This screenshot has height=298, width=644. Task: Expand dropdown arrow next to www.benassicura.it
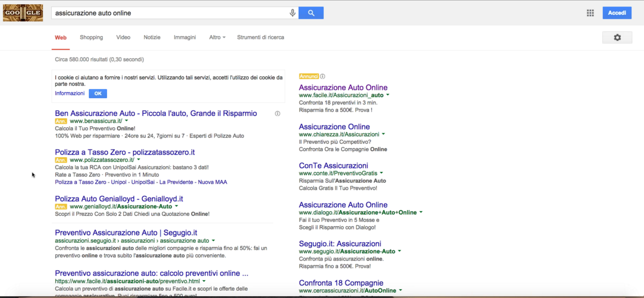coord(127,121)
